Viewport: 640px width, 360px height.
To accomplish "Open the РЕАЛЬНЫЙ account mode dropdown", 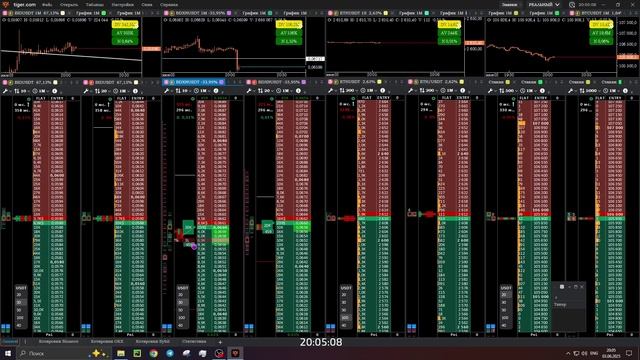I will pyautogui.click(x=544, y=4).
